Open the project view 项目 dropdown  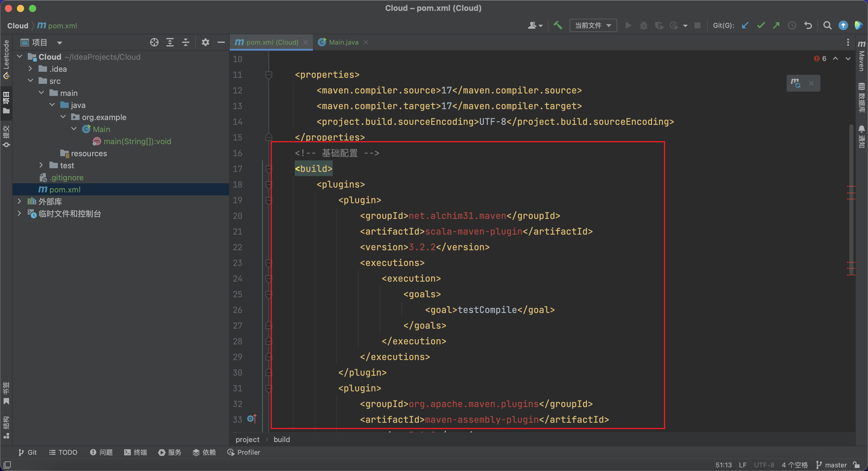click(42, 42)
